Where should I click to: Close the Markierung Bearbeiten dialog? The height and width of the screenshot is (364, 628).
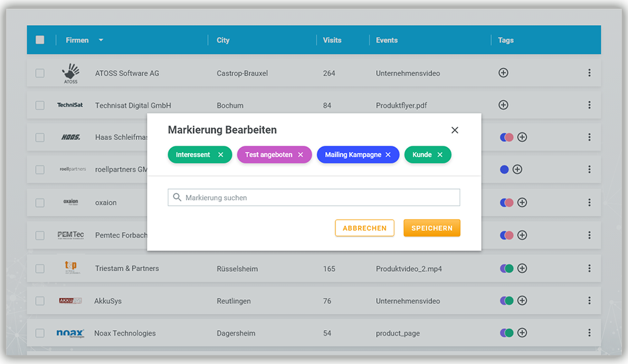(x=455, y=131)
